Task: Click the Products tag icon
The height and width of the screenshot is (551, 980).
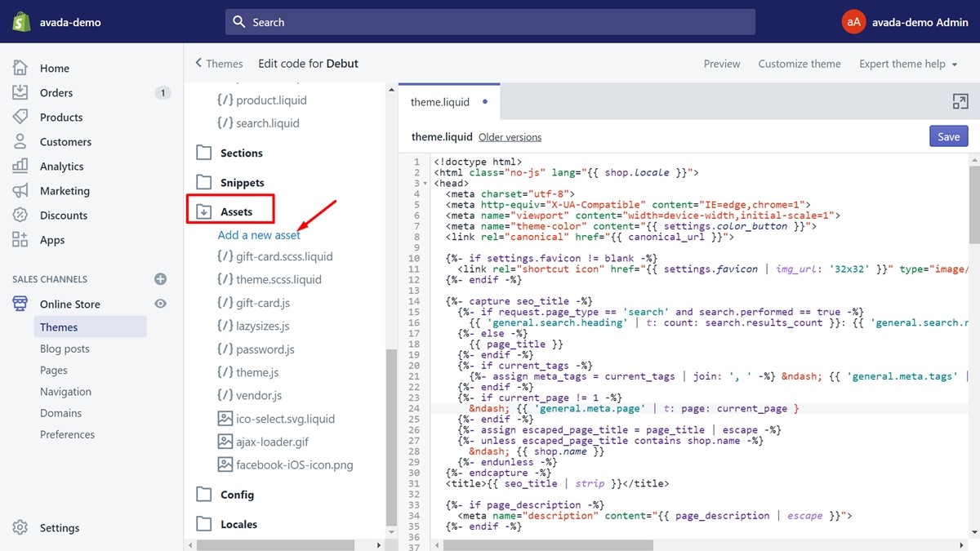Action: (x=20, y=117)
